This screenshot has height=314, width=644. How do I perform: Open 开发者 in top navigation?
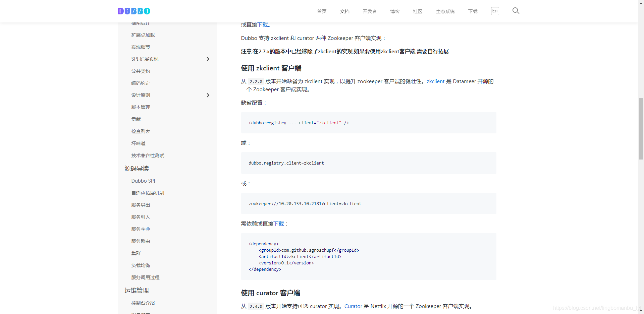click(x=369, y=11)
